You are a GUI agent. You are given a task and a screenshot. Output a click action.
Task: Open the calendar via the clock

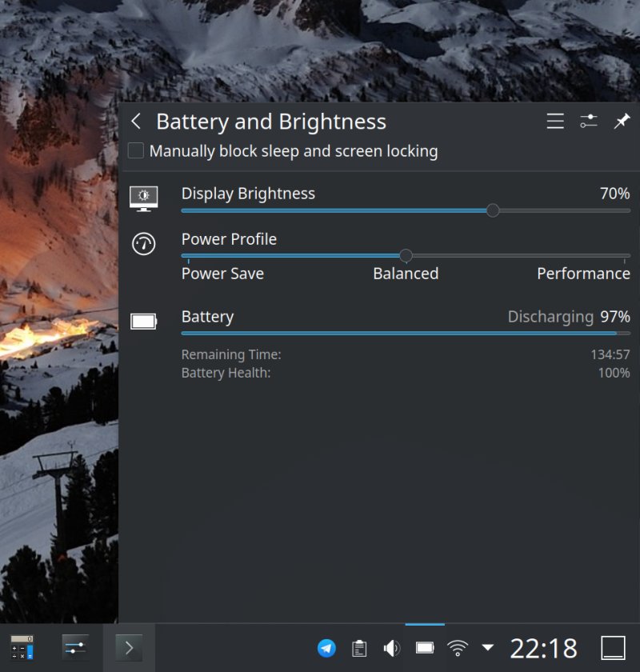point(542,649)
